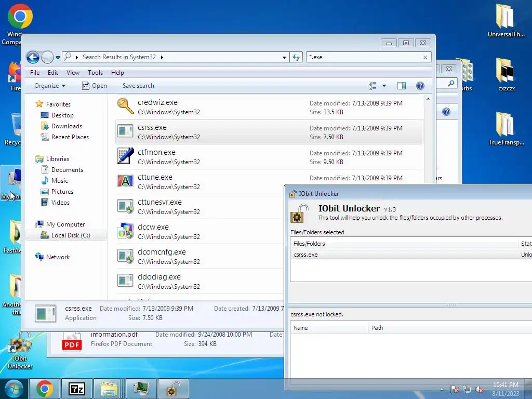Select the ctfmon.exe pen icon
This screenshot has width=532, height=399.
(125, 156)
